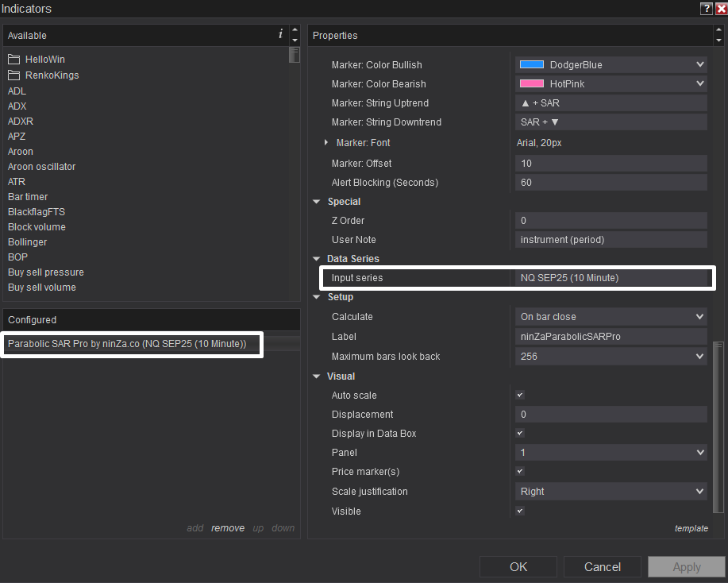Click the Available list scrollbar thumb

[295, 54]
